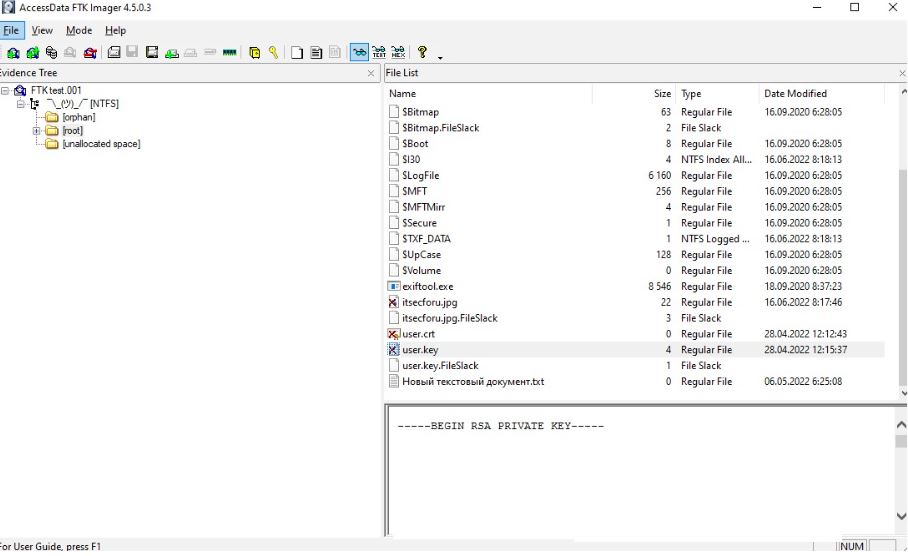The width and height of the screenshot is (908, 556).
Task: Sort file list by Name column
Action: 488,93
